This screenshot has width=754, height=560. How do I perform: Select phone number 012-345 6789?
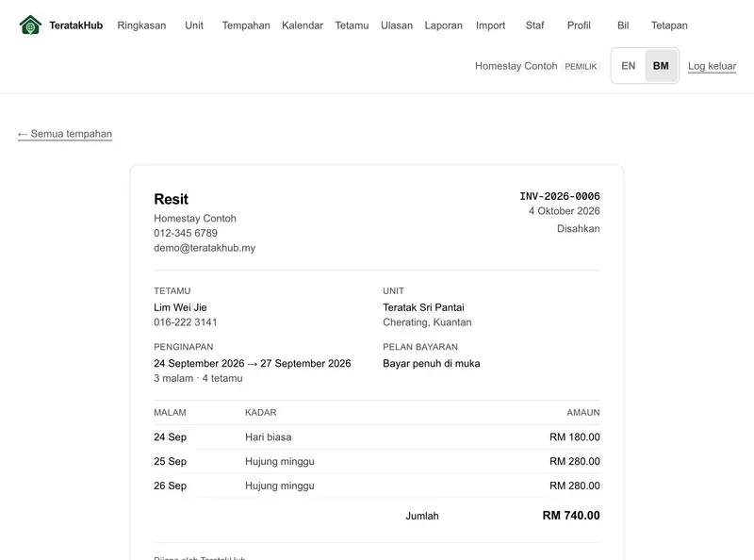tap(186, 234)
